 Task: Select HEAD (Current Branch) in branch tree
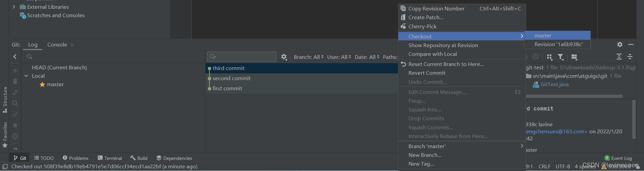tap(59, 67)
